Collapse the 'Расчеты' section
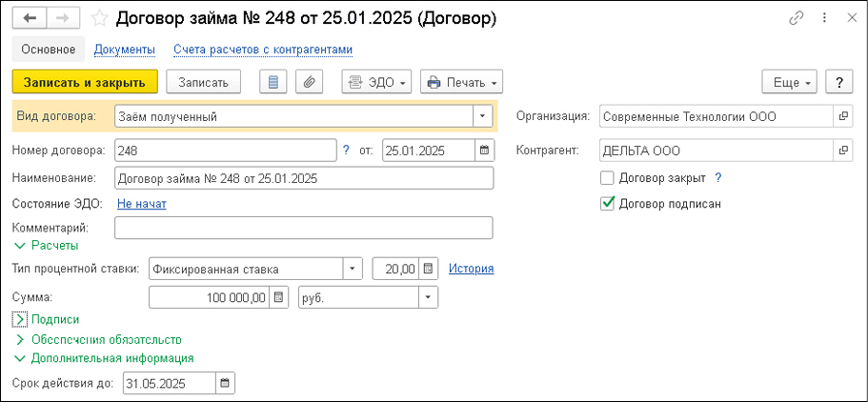 click(21, 246)
